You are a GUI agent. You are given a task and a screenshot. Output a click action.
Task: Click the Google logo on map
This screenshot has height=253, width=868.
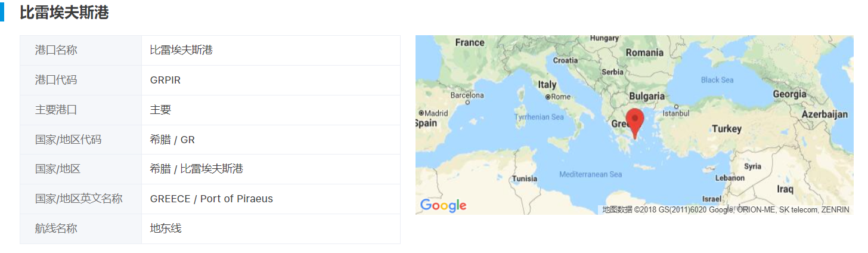443,205
